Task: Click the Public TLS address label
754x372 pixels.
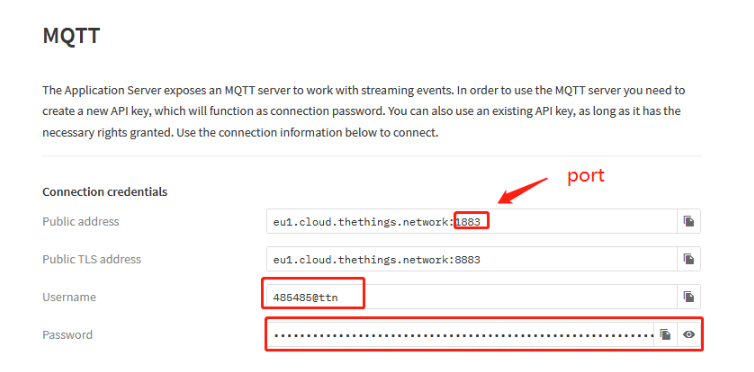Action: (x=91, y=259)
